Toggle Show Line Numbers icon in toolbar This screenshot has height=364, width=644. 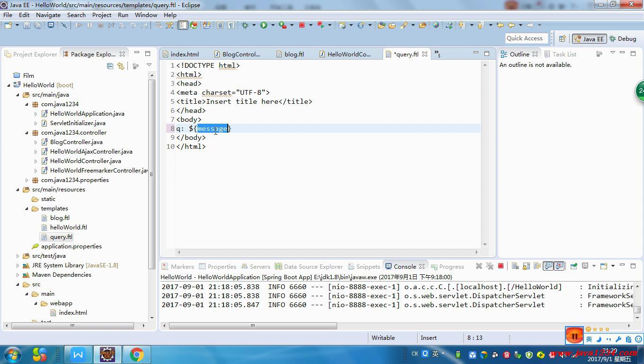click(183, 25)
